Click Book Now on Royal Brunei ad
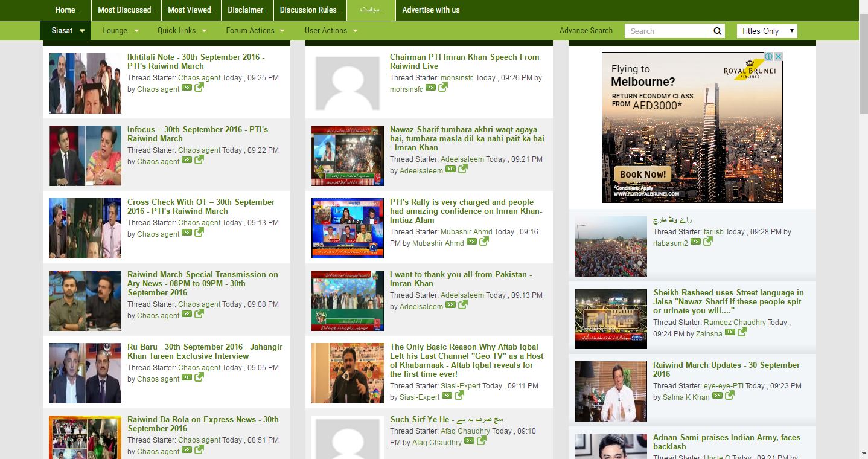 tap(642, 174)
